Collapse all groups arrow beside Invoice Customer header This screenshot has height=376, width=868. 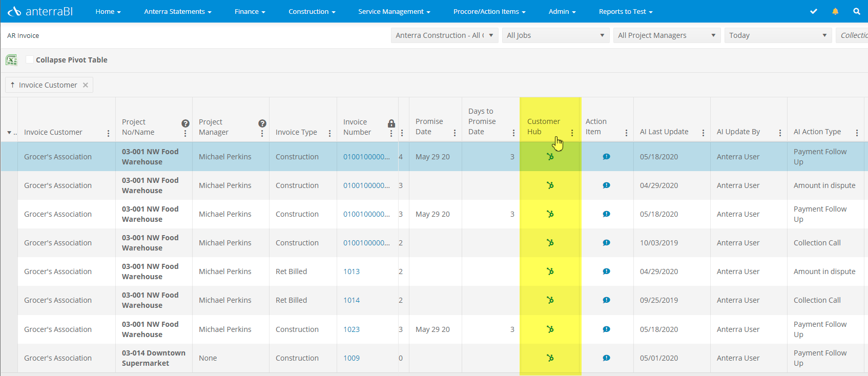(9, 133)
